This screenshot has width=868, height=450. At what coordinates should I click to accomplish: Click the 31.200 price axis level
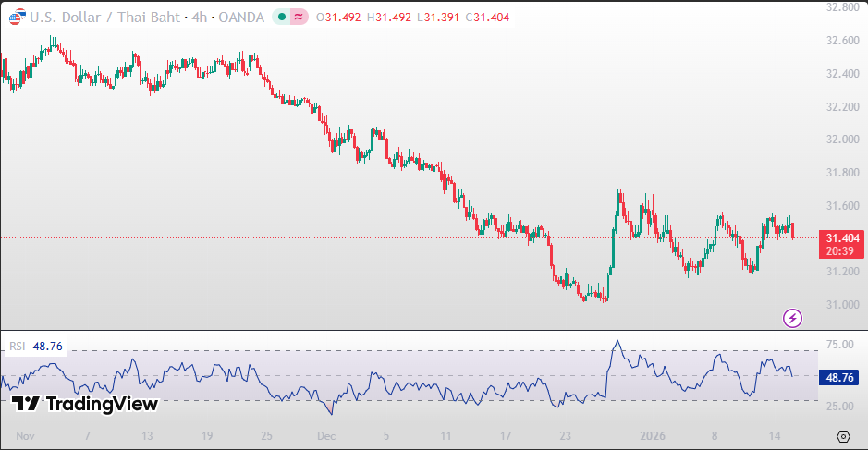841,271
